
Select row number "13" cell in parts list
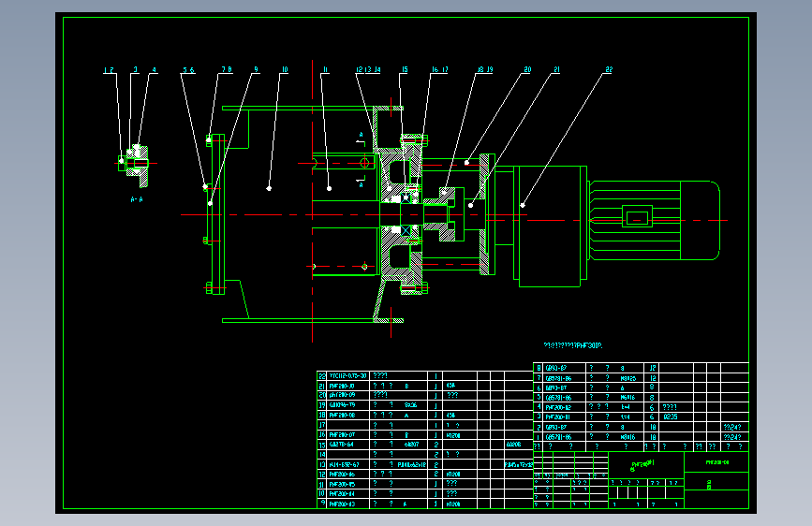[x=322, y=465]
